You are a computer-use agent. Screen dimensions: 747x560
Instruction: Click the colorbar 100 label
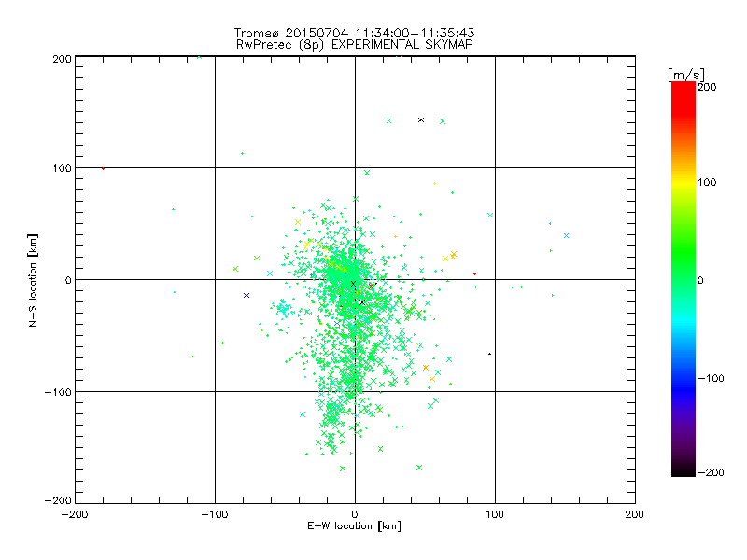click(707, 182)
